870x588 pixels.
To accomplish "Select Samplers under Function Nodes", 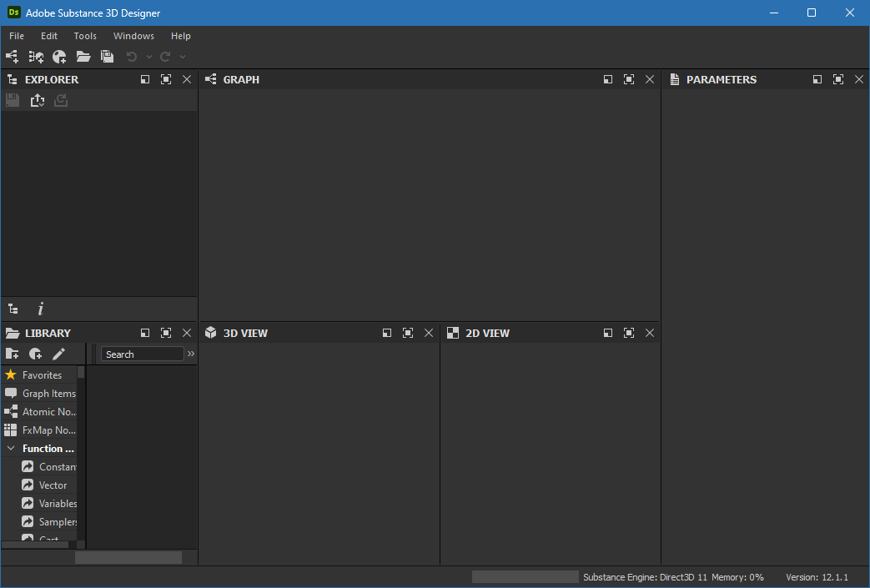I will [x=48, y=521].
